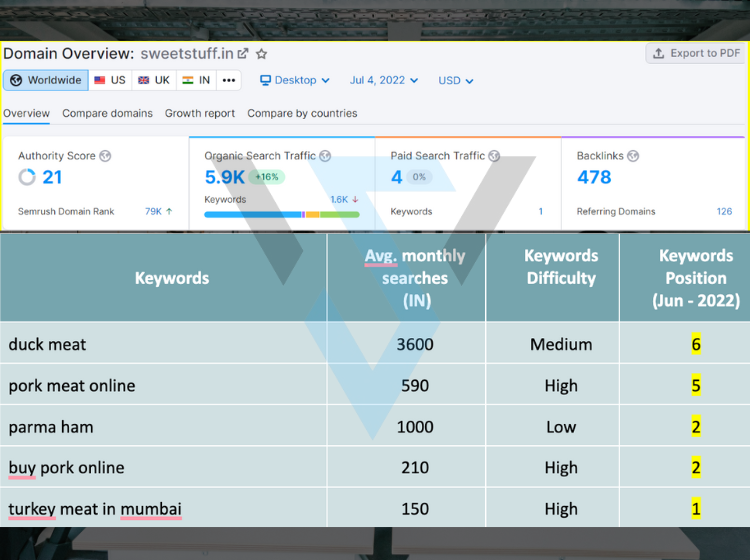Click the UK flag icon

[143, 80]
